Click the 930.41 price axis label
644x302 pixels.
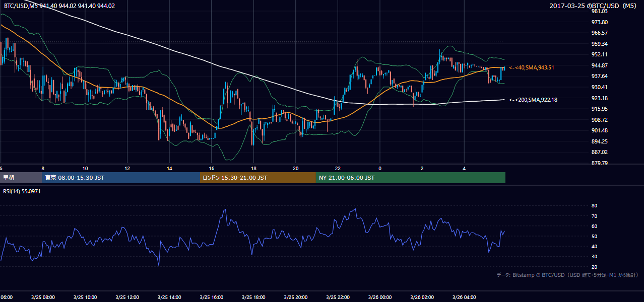(x=599, y=87)
